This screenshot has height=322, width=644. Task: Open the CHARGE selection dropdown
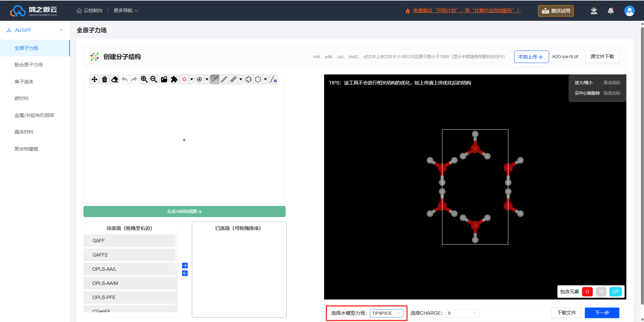point(462,313)
